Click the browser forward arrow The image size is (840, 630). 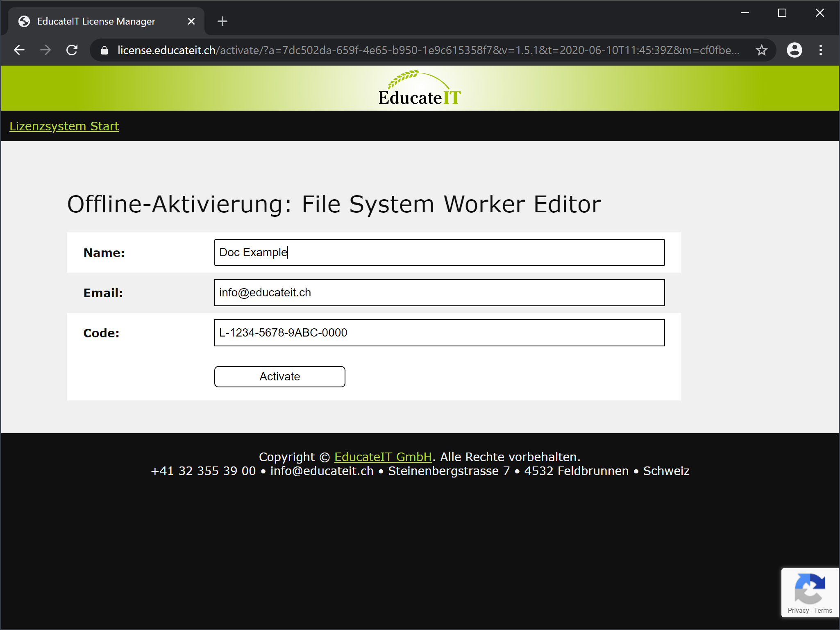(x=45, y=50)
